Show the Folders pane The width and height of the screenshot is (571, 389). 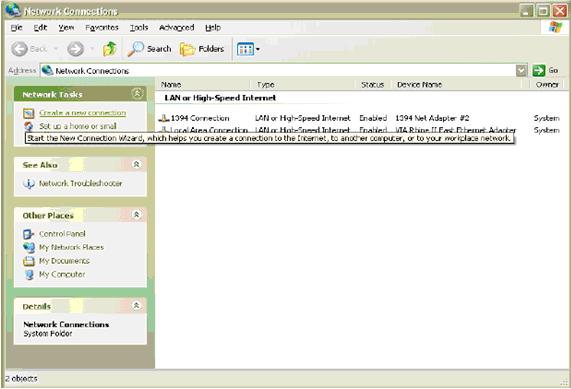pos(202,49)
